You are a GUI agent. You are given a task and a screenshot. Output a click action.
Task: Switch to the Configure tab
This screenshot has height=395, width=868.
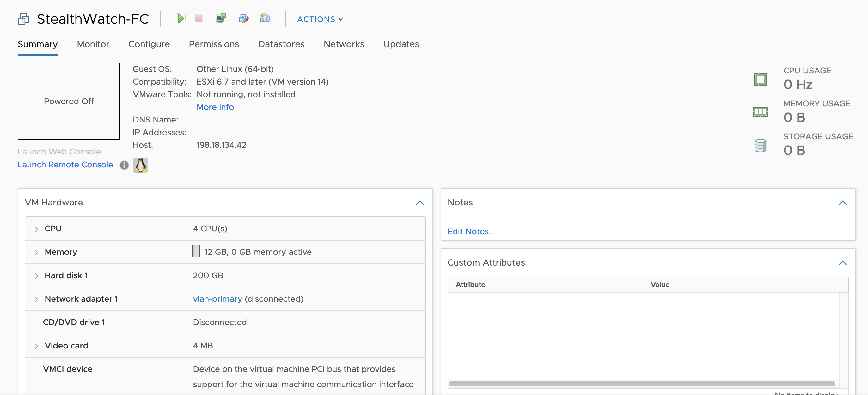point(149,44)
